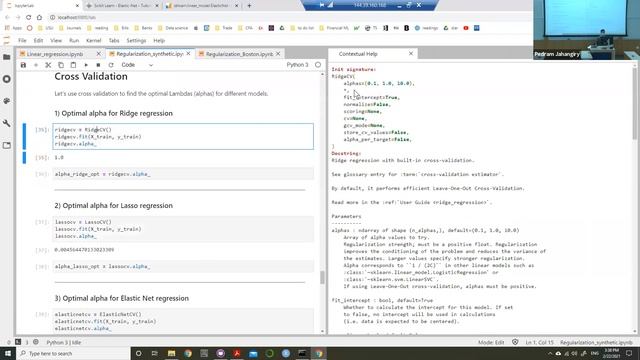The width and height of the screenshot is (640, 360).
Task: Click the Ln 1, Col 15 status item
Action: [x=539, y=342]
